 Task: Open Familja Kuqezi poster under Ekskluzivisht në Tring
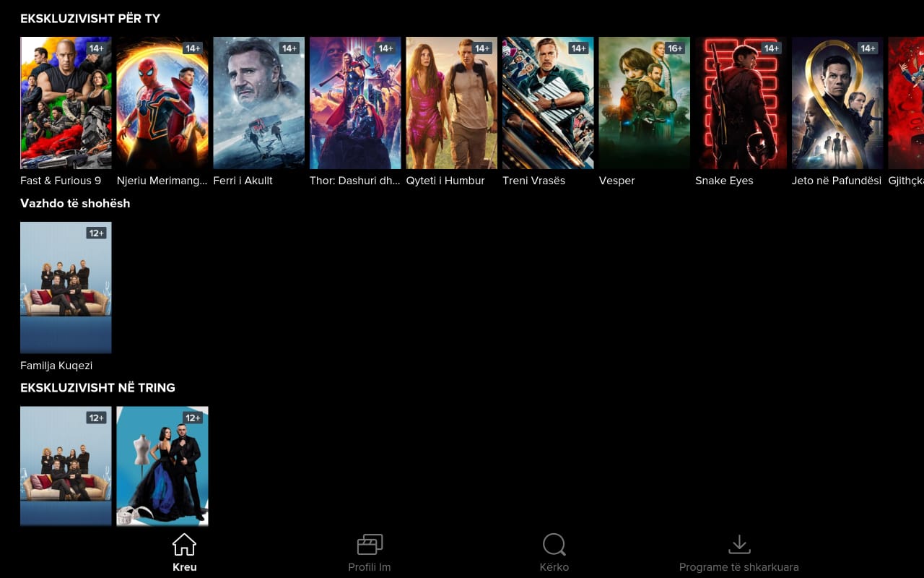[x=66, y=466]
